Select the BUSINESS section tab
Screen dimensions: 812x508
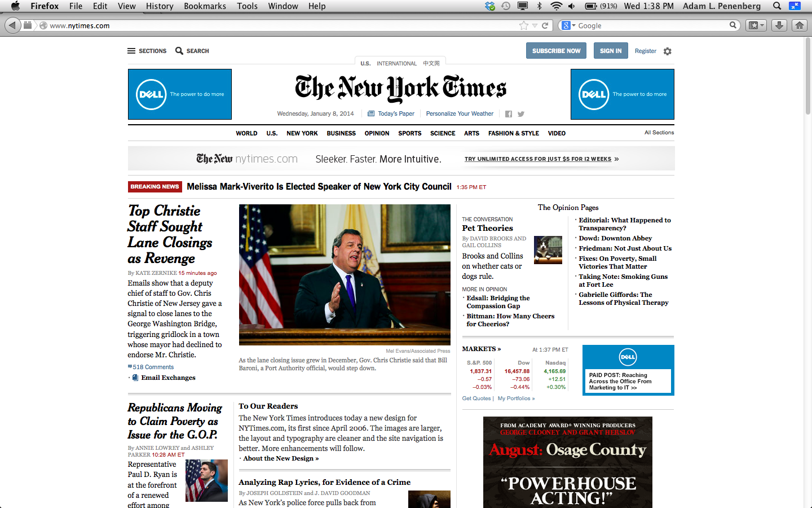point(341,133)
